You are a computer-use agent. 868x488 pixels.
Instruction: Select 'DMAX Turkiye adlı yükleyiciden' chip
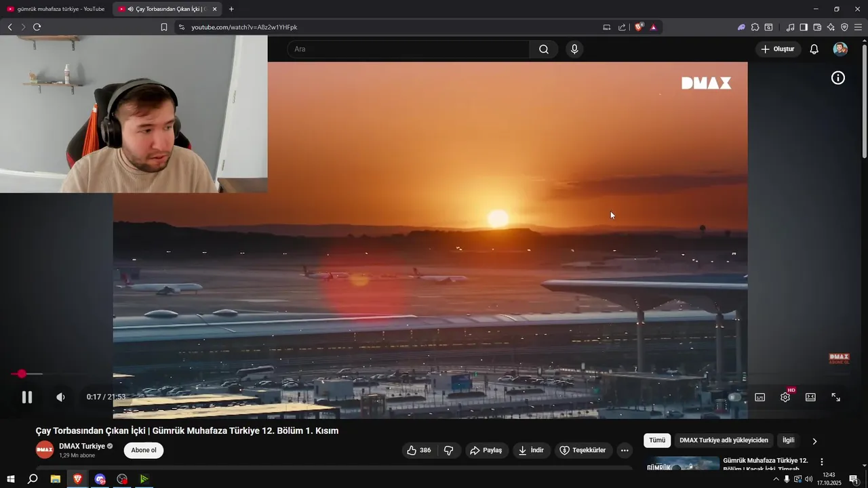tap(724, 441)
